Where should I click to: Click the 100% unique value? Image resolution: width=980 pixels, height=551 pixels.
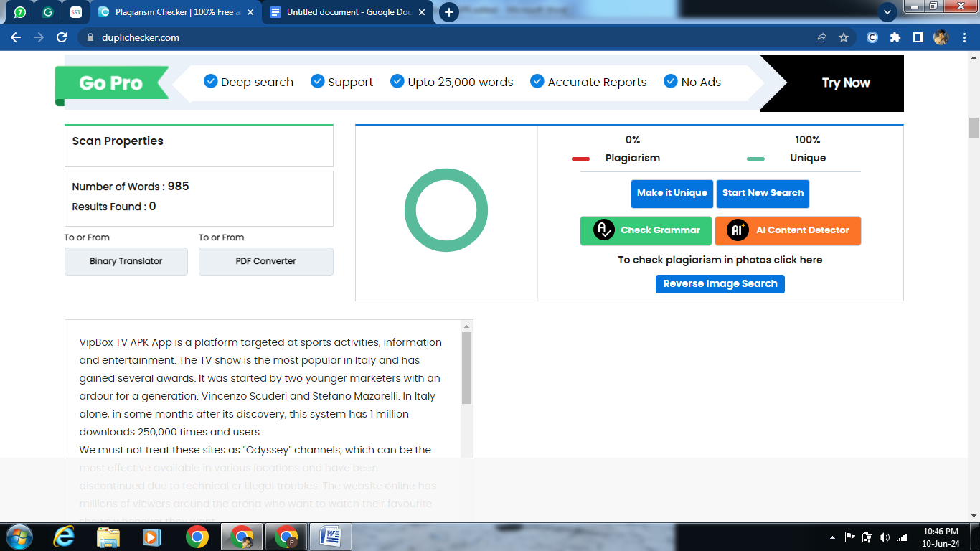(808, 140)
